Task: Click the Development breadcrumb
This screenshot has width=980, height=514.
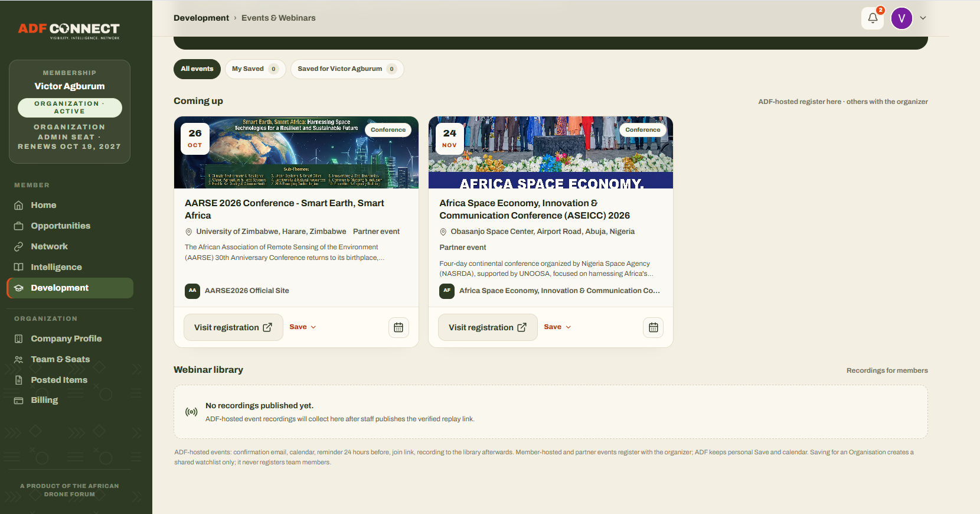Action: 201,18
